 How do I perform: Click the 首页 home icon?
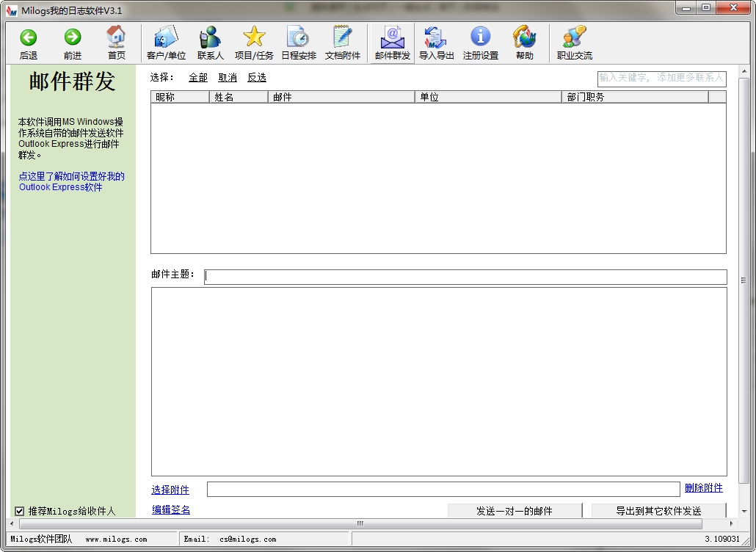coord(116,42)
